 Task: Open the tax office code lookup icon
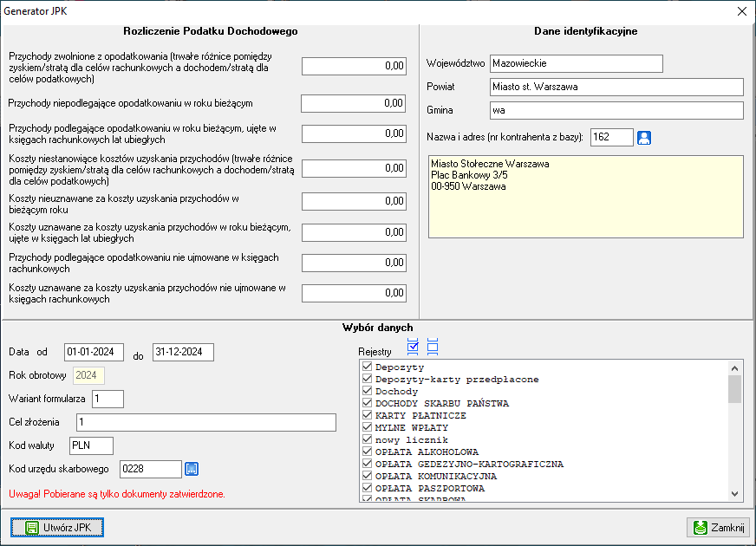click(192, 469)
